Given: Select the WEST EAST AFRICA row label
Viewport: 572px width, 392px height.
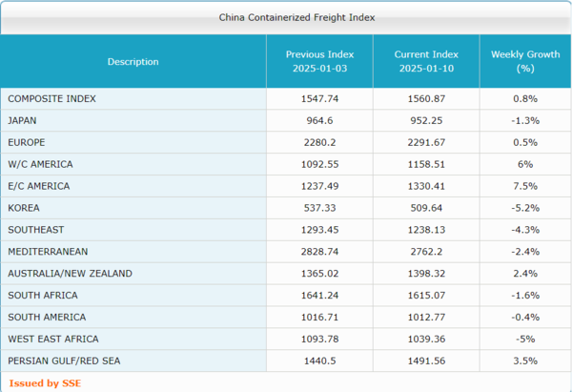Looking at the screenshot, I should 52,339.
